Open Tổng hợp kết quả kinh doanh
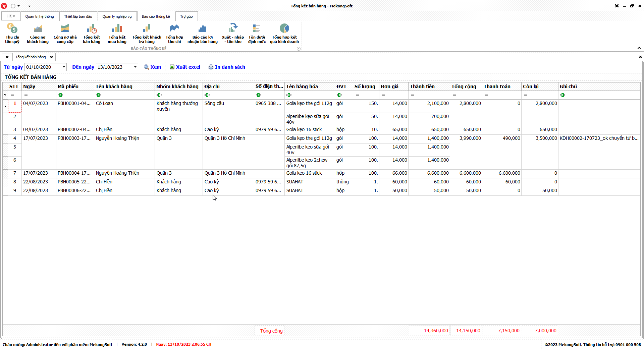 284,33
